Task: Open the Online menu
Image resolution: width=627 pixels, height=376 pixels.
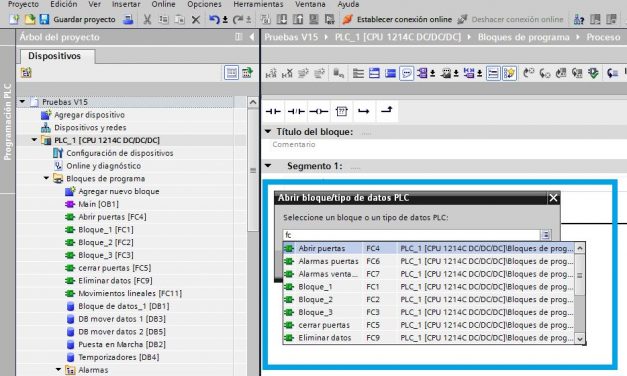Action: (x=163, y=4)
